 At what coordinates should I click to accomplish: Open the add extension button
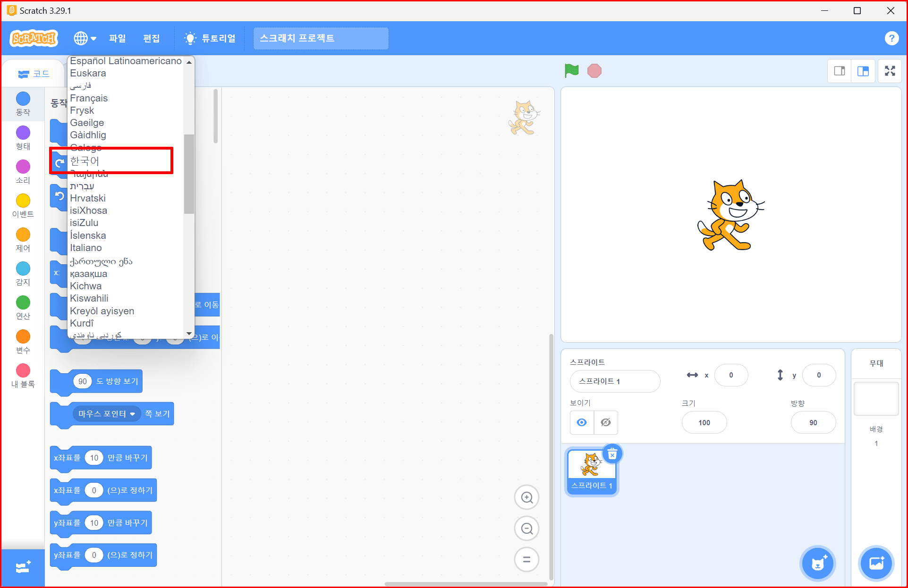(23, 567)
